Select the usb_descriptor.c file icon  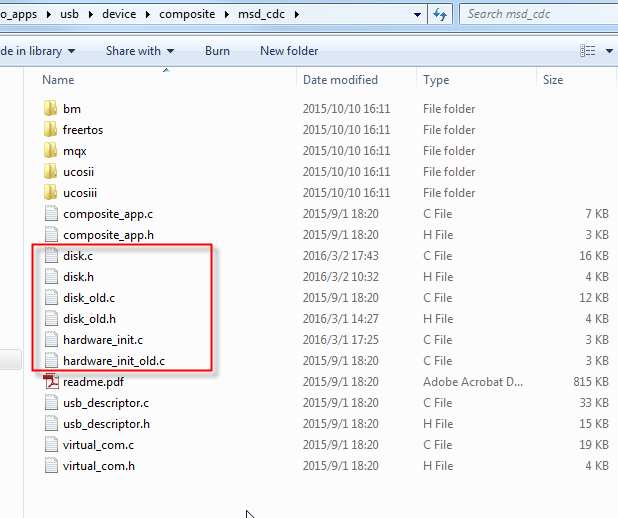pos(51,402)
